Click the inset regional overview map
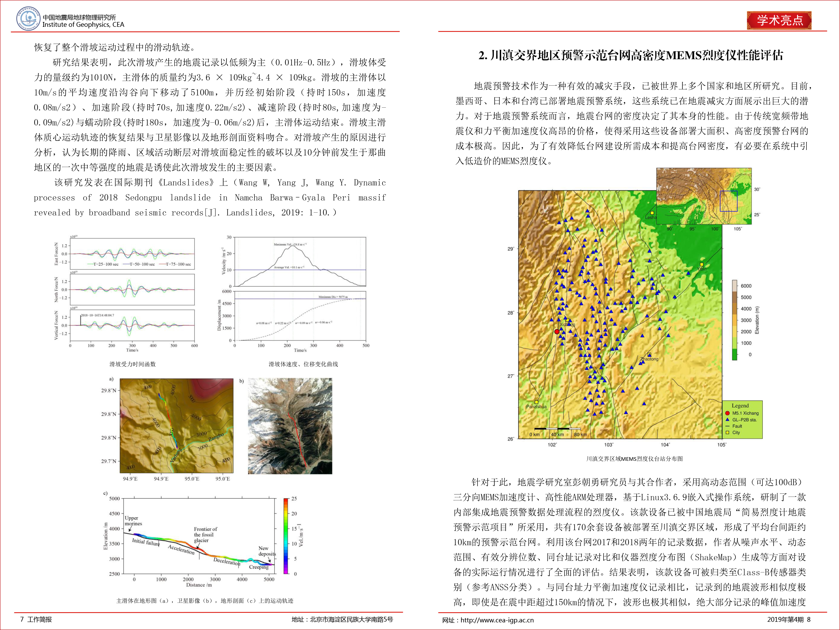Viewport: 840px width, 630px height. (x=704, y=196)
